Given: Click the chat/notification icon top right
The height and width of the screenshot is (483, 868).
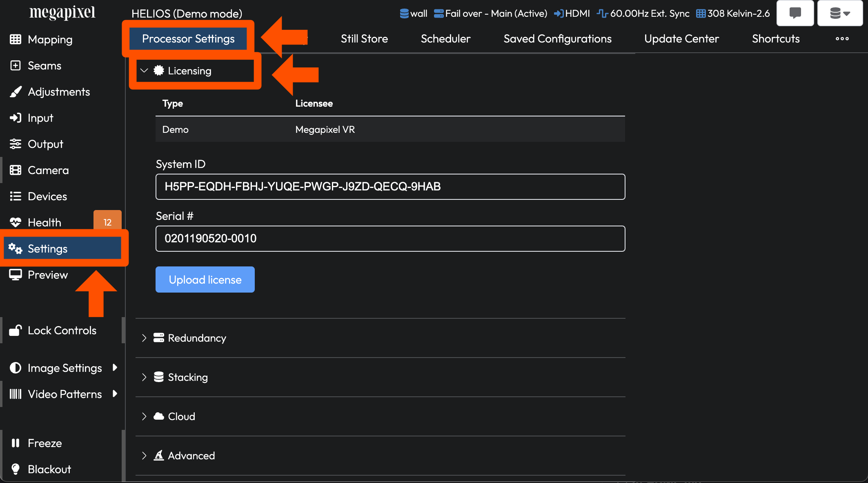Looking at the screenshot, I should pyautogui.click(x=795, y=13).
